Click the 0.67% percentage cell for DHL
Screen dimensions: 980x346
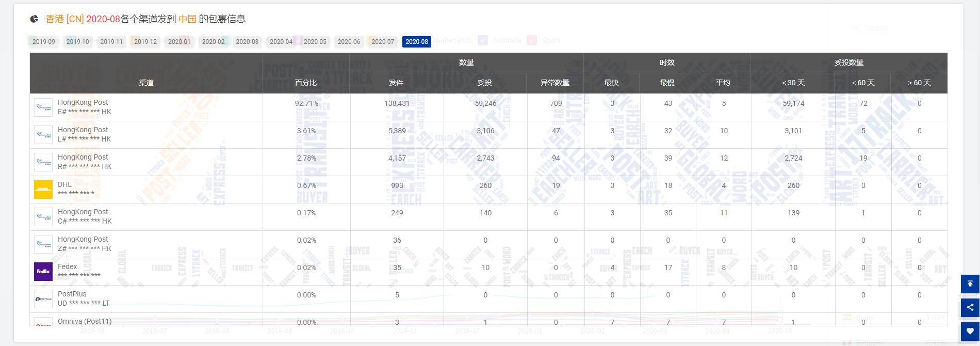306,185
